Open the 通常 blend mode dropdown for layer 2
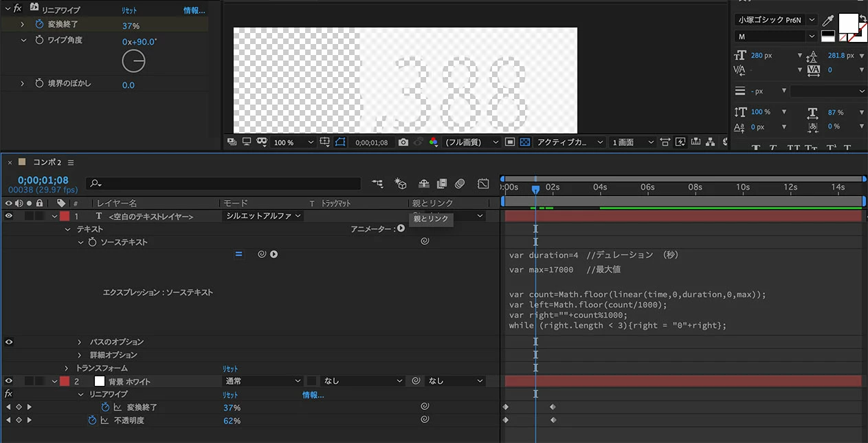The image size is (868, 443). [x=263, y=381]
